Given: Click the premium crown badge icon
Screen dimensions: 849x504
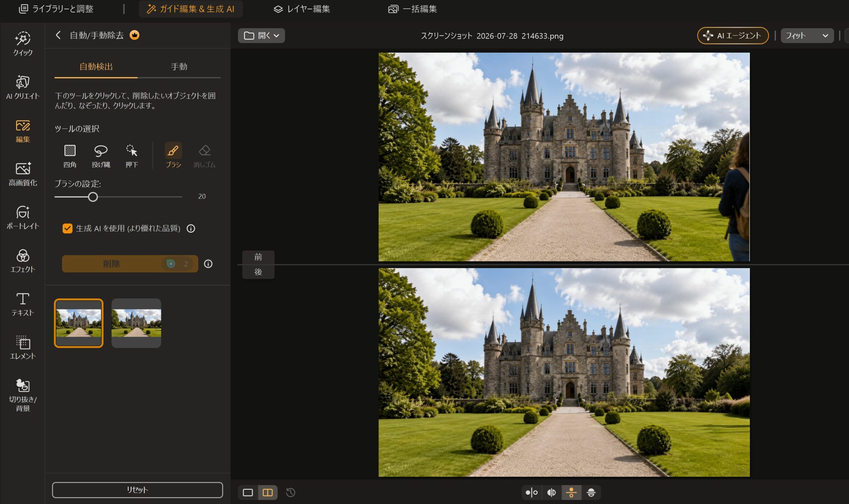Looking at the screenshot, I should tap(135, 35).
